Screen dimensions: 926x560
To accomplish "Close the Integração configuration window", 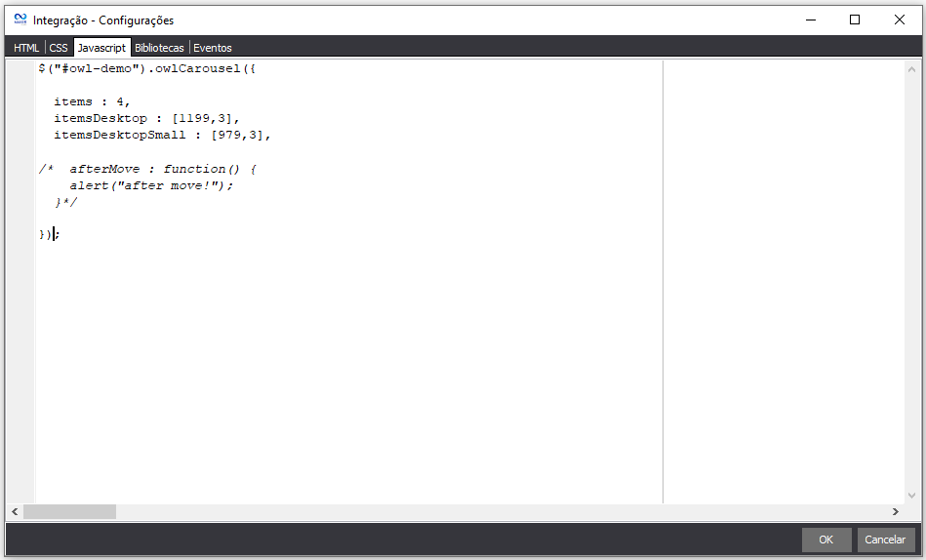I will pos(900,20).
